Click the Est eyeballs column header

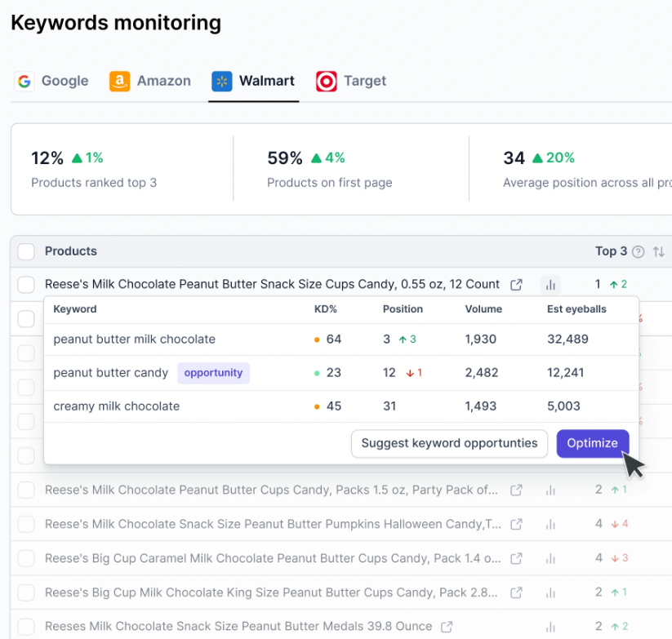tap(576, 309)
